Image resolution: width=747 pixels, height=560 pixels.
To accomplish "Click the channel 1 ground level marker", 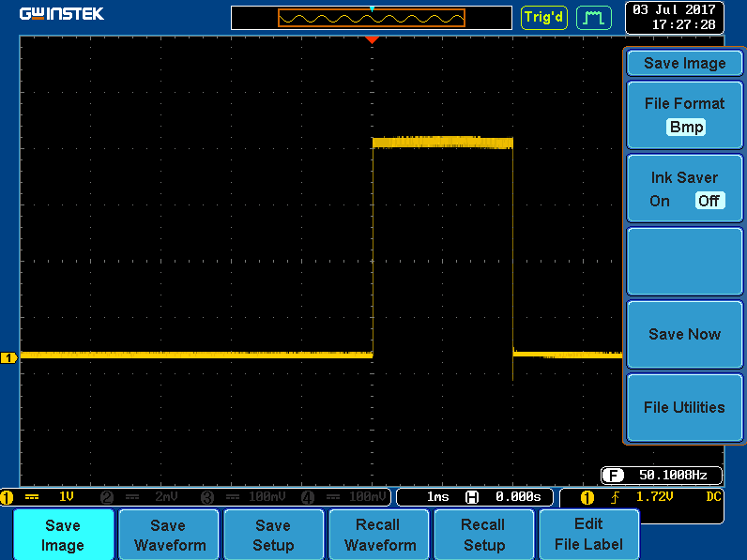I will pos(9,357).
